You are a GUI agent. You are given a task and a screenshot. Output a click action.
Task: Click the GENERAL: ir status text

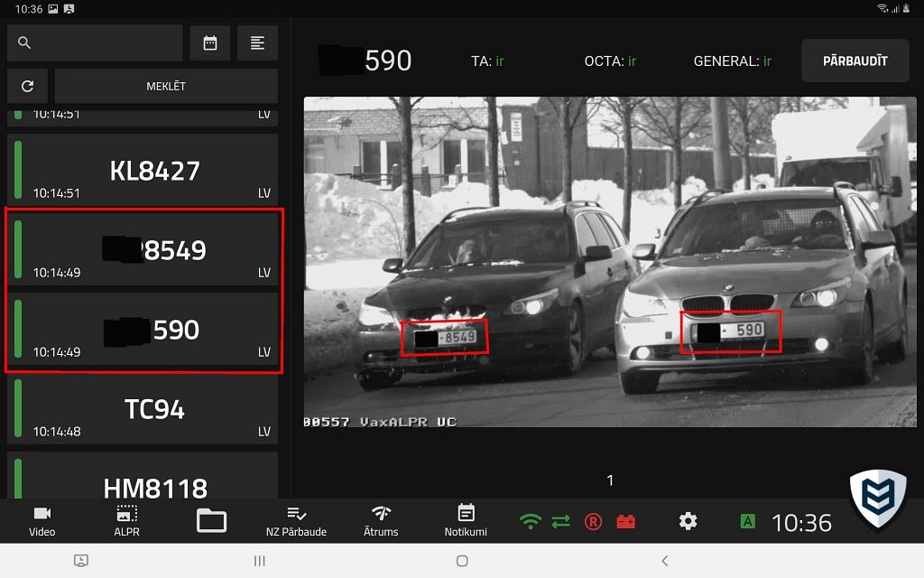point(733,61)
